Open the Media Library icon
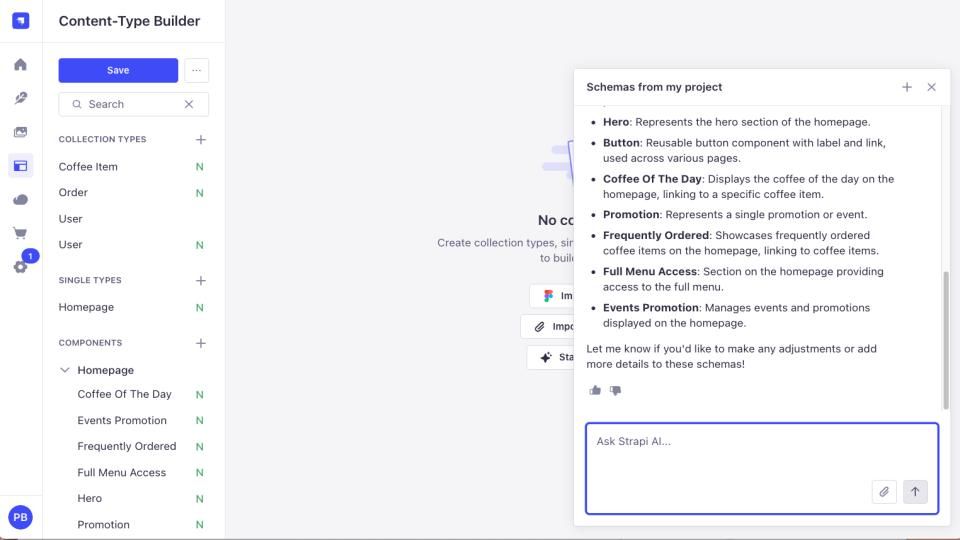 click(20, 132)
